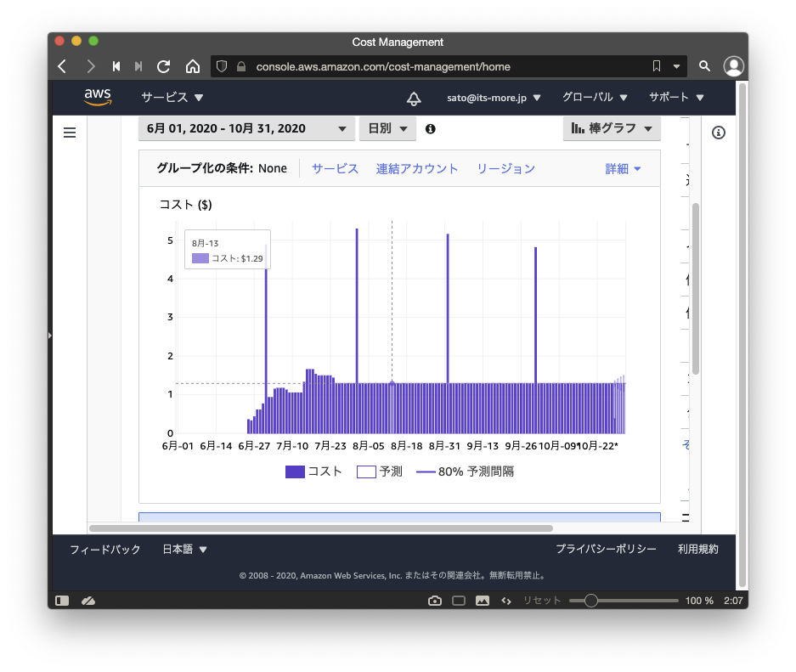796x672 pixels.
Task: Open the date range dropdown
Action: (x=246, y=129)
